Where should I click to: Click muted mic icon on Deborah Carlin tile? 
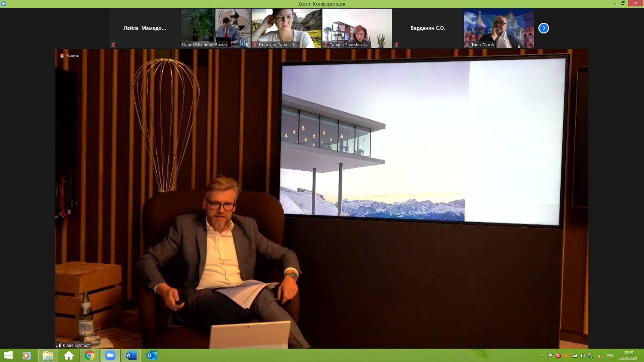(x=255, y=45)
